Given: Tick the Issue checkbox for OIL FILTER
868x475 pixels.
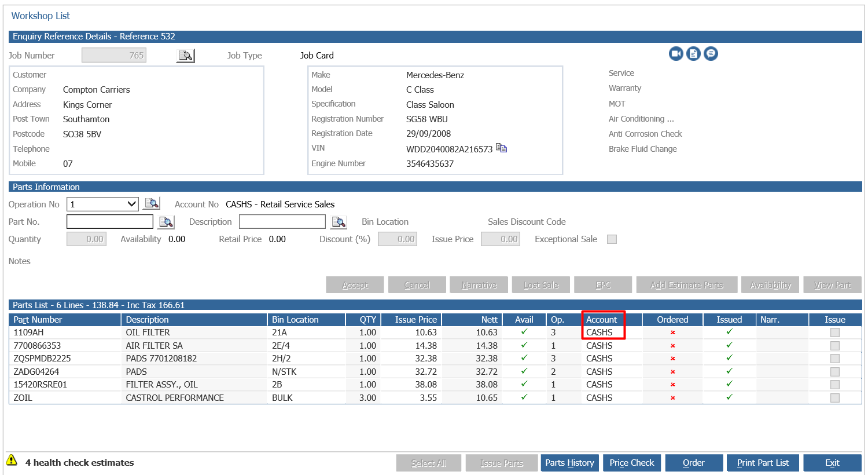Looking at the screenshot, I should pyautogui.click(x=834, y=332).
